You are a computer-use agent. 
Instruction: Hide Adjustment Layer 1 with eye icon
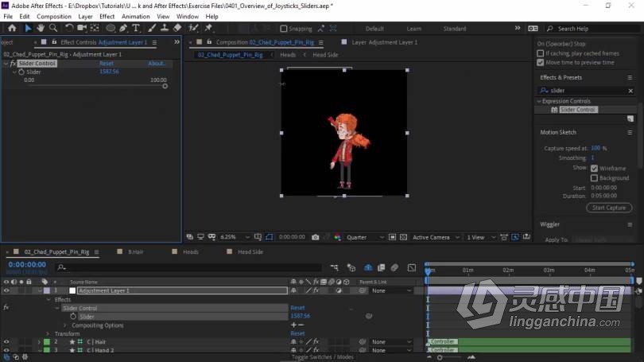click(6, 290)
